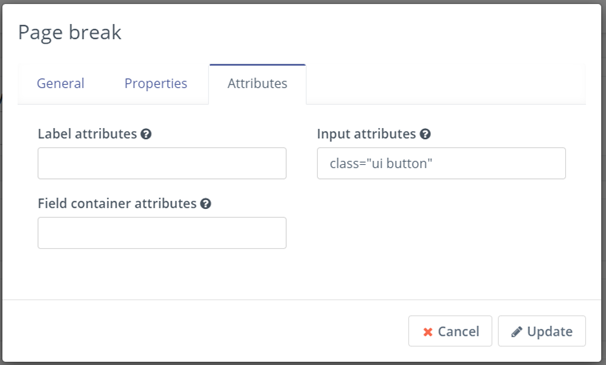
Task: Click empty tab strip right of Attributes
Action: [x=444, y=84]
